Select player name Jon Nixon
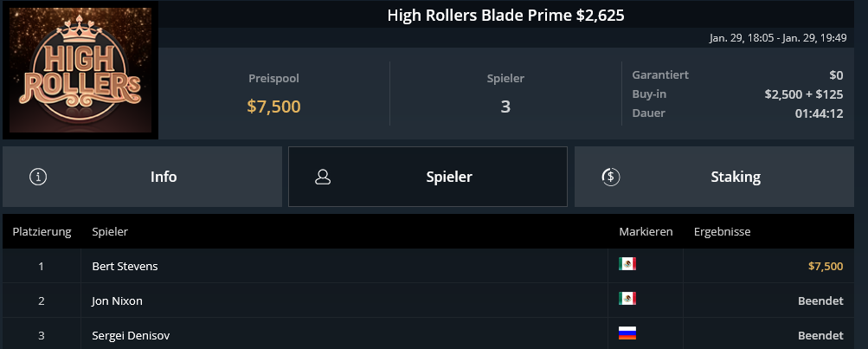 point(118,301)
